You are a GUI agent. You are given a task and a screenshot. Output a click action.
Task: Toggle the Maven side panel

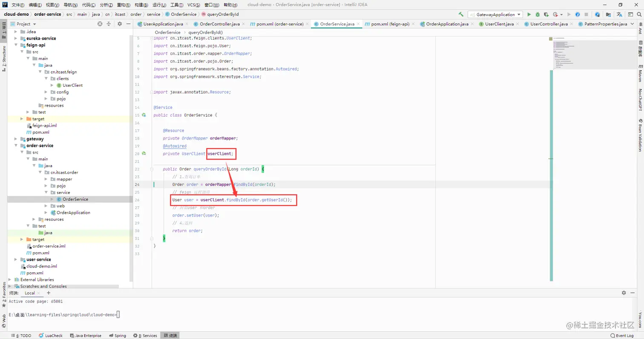[640, 73]
